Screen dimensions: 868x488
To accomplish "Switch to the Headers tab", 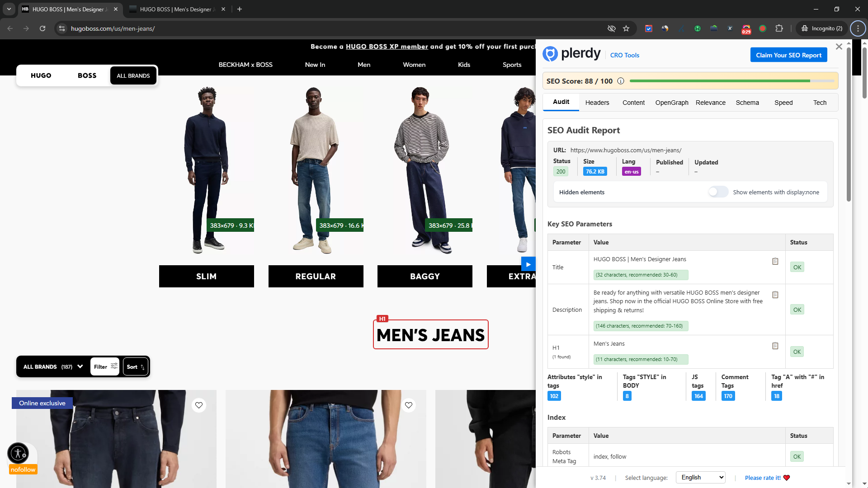I will [x=597, y=103].
